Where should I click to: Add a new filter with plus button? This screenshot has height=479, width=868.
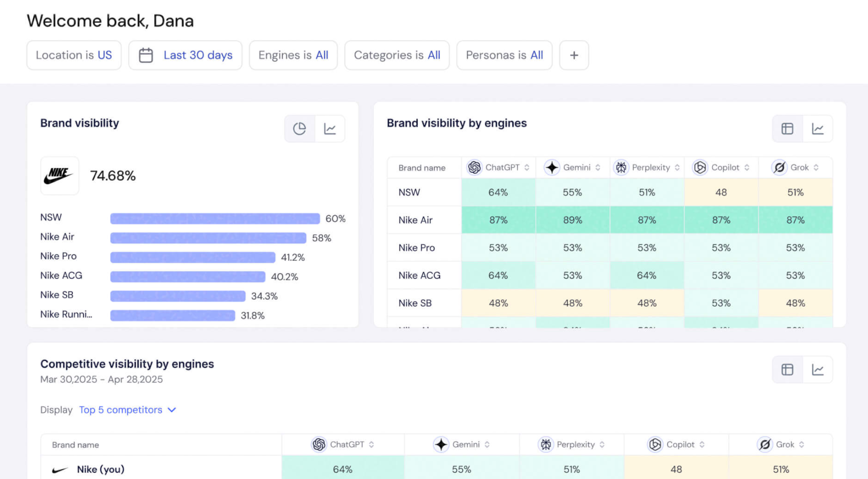click(x=574, y=55)
